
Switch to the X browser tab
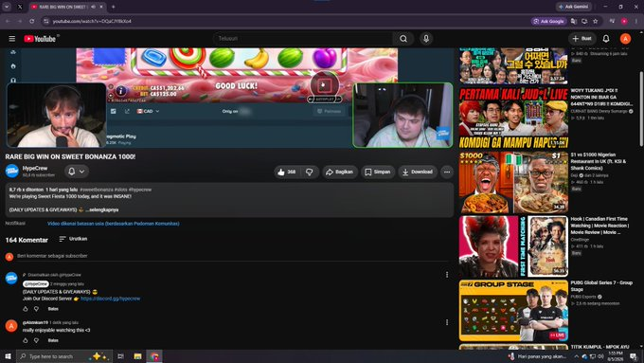tap(20, 7)
